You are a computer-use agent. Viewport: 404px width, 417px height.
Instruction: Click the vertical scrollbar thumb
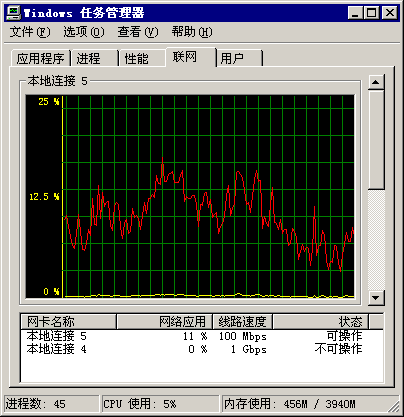[376, 140]
